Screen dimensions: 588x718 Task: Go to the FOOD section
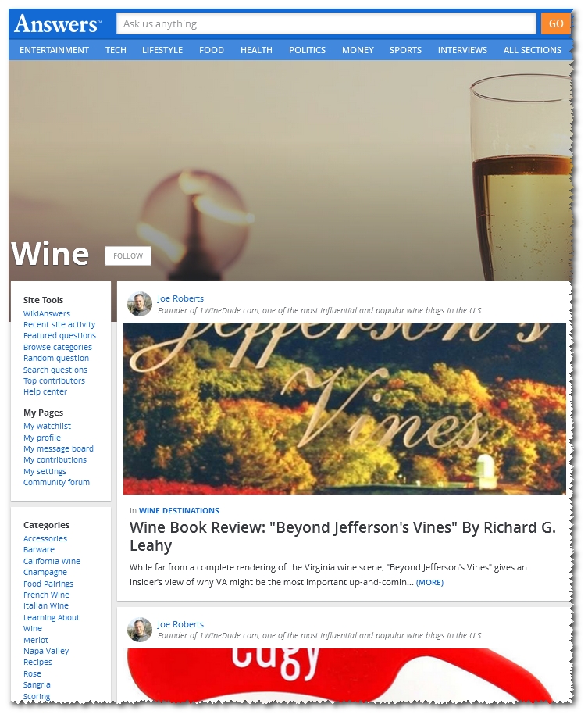pyautogui.click(x=212, y=50)
